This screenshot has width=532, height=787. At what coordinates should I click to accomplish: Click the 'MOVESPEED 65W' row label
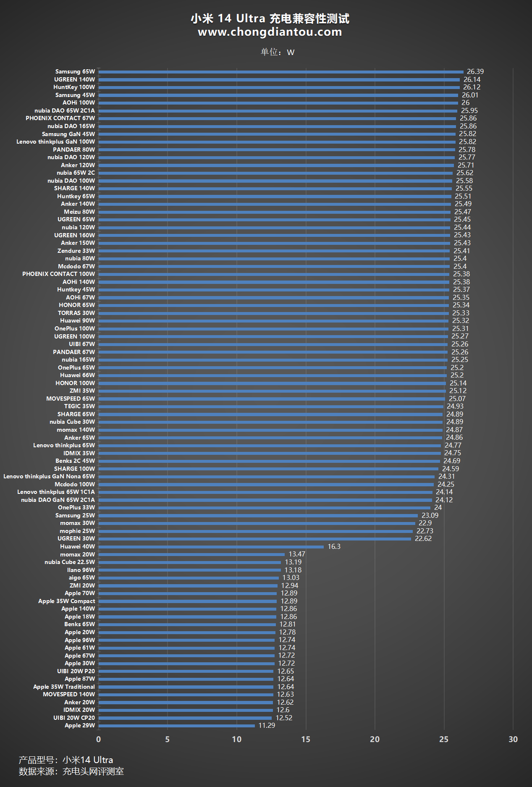click(71, 399)
